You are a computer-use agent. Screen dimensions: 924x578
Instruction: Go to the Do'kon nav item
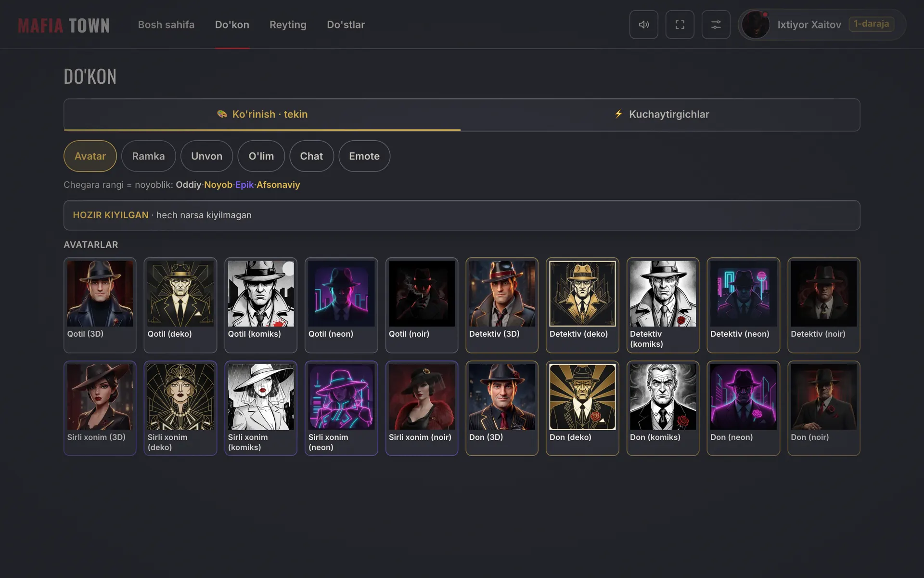pyautogui.click(x=232, y=25)
